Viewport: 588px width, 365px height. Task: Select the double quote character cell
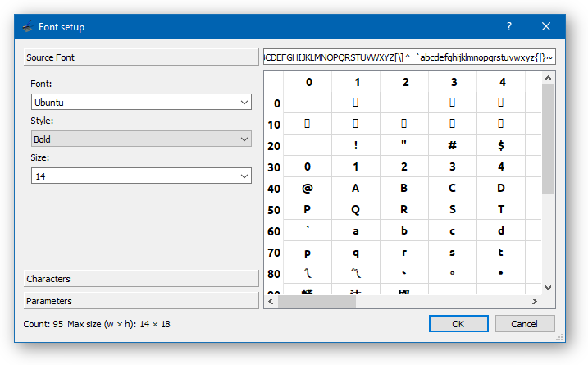pyautogui.click(x=404, y=145)
